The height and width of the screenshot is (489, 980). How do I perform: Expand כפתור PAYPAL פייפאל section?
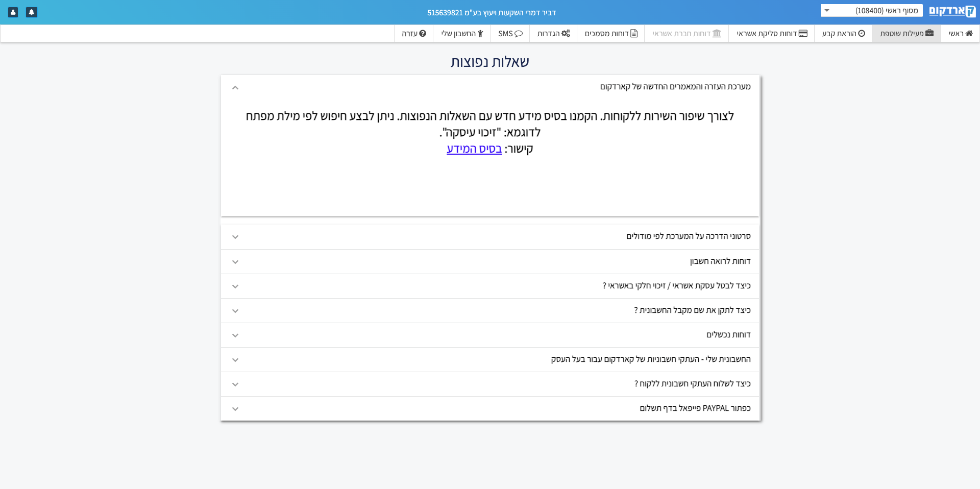(x=490, y=409)
